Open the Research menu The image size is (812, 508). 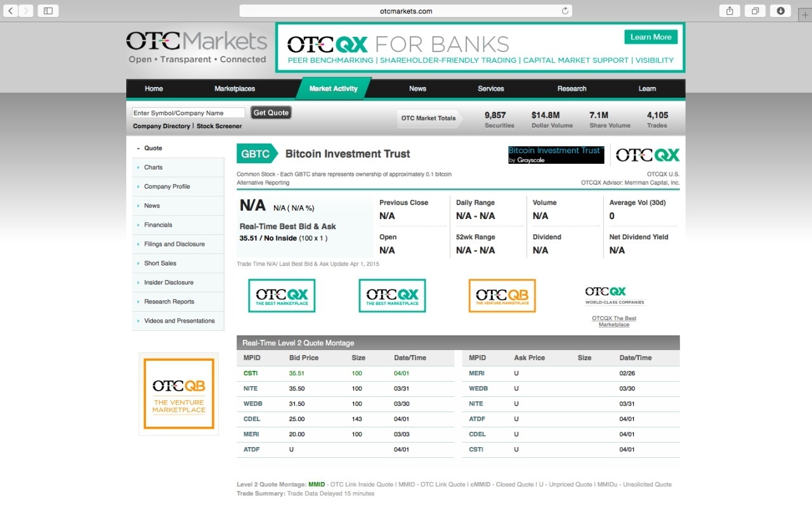572,89
